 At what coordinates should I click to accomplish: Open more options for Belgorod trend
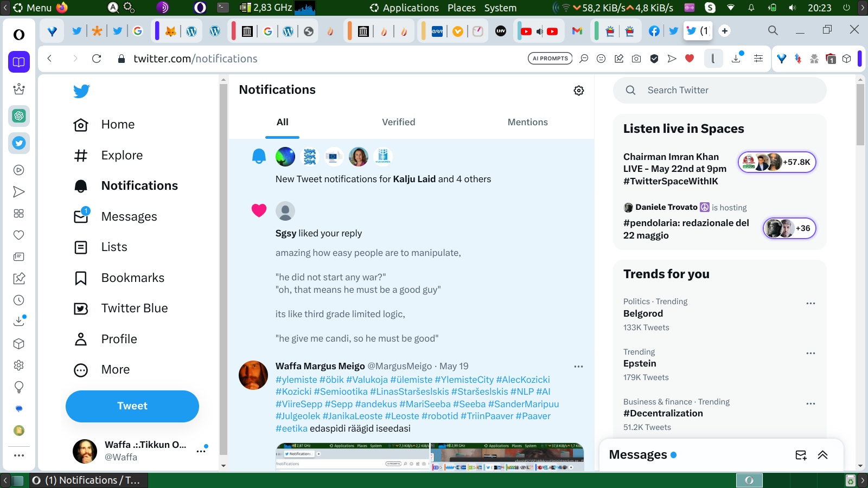click(810, 304)
